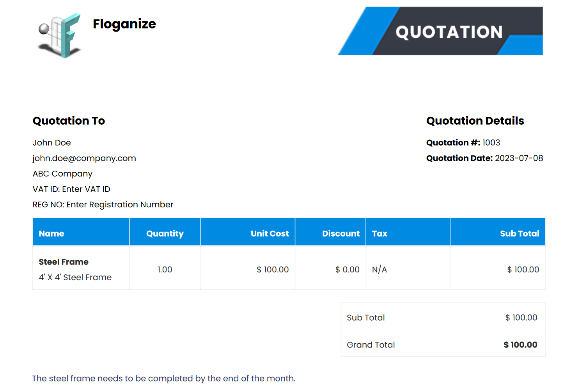
Task: Click the steel frame completion note
Action: point(164,378)
